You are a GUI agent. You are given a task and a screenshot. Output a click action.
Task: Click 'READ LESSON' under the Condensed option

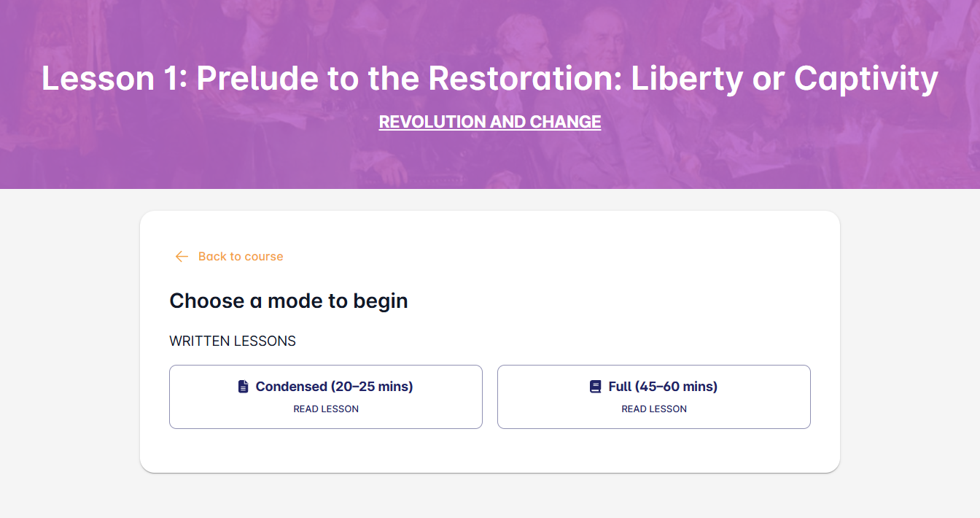point(326,409)
